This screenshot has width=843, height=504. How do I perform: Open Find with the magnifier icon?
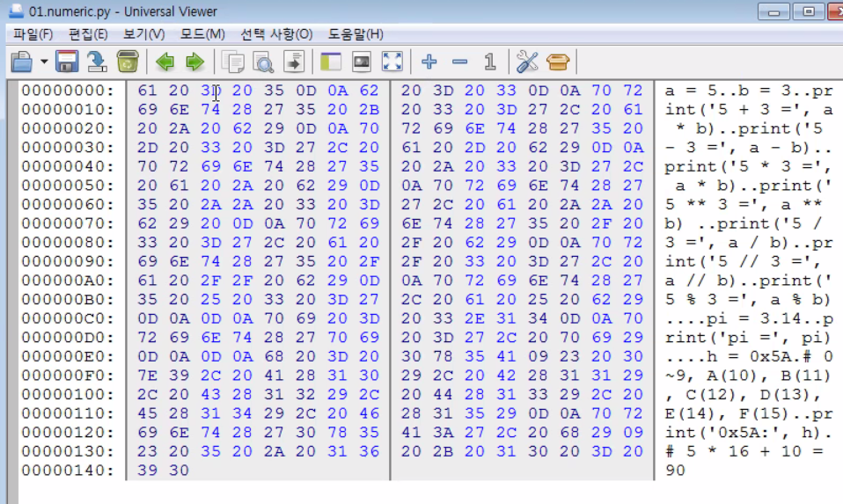click(x=263, y=62)
